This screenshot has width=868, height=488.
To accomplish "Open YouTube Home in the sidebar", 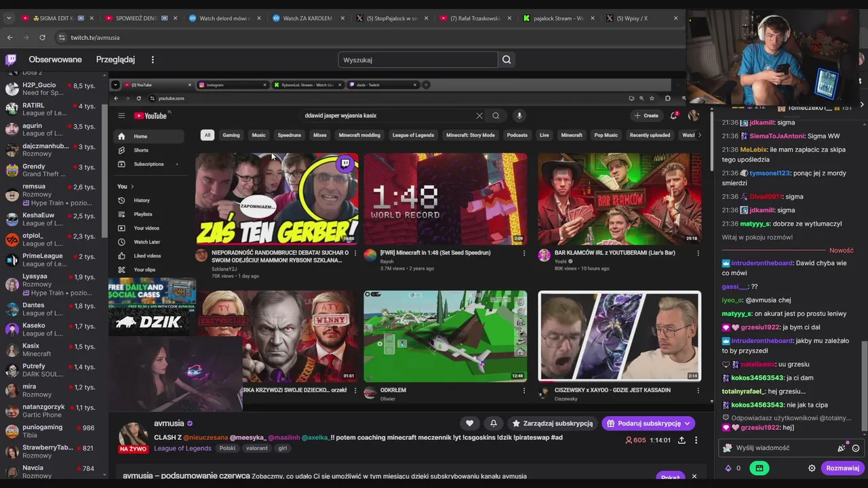I will [149, 136].
